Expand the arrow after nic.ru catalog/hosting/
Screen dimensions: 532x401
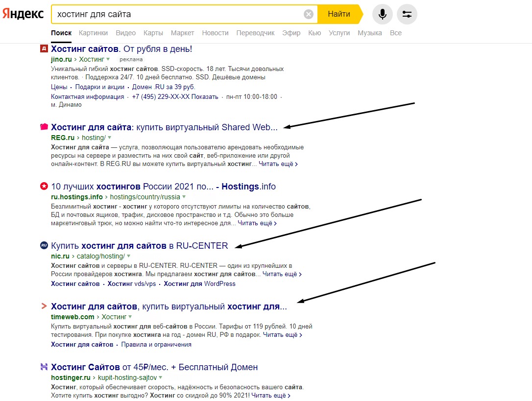tap(129, 256)
